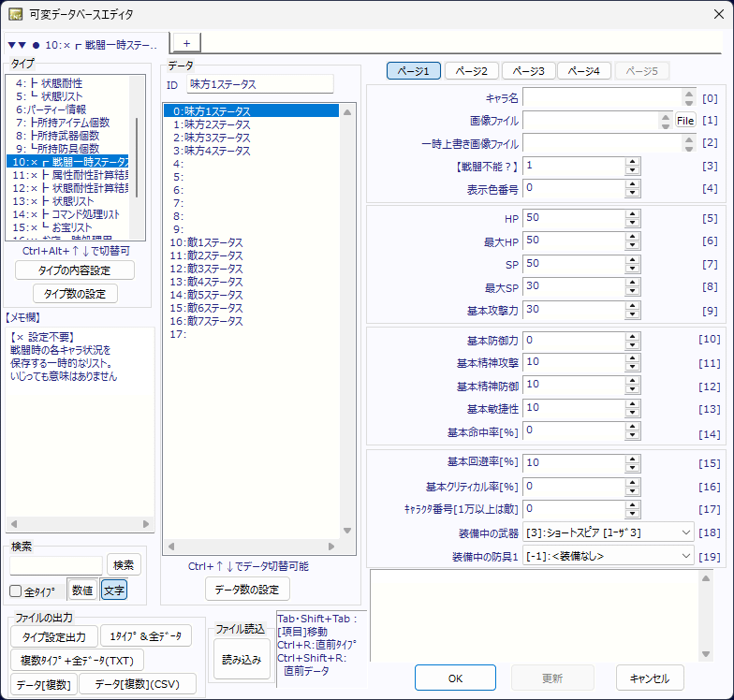Toggle the 数値 search mode button
Image resolution: width=734 pixels, height=700 pixels.
(81, 590)
